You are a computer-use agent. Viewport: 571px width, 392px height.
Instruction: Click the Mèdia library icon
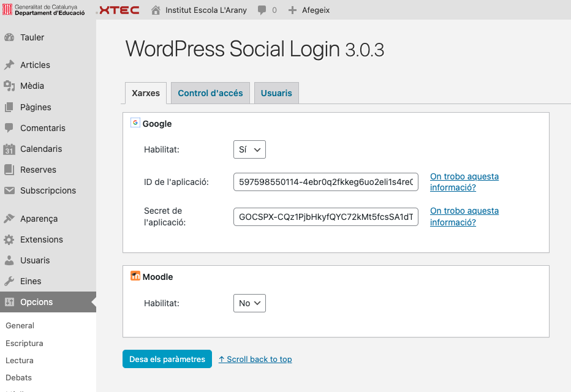click(9, 86)
